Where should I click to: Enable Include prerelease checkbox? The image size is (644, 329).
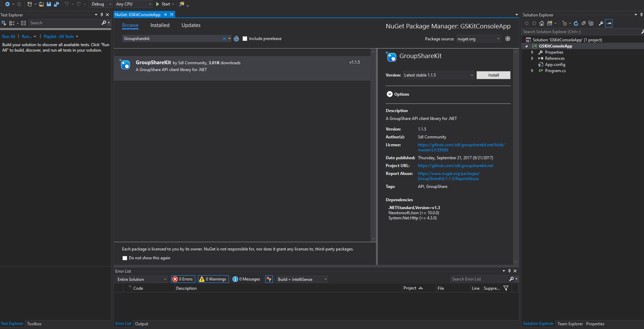[245, 39]
